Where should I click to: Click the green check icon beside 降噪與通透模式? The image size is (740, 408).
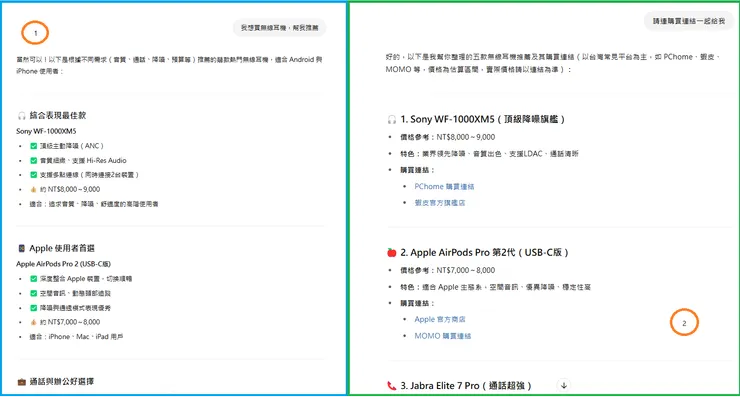[34, 308]
